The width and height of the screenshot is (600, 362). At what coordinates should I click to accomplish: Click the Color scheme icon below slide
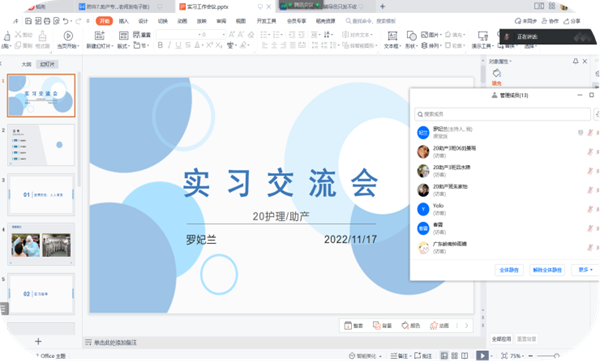(x=405, y=326)
